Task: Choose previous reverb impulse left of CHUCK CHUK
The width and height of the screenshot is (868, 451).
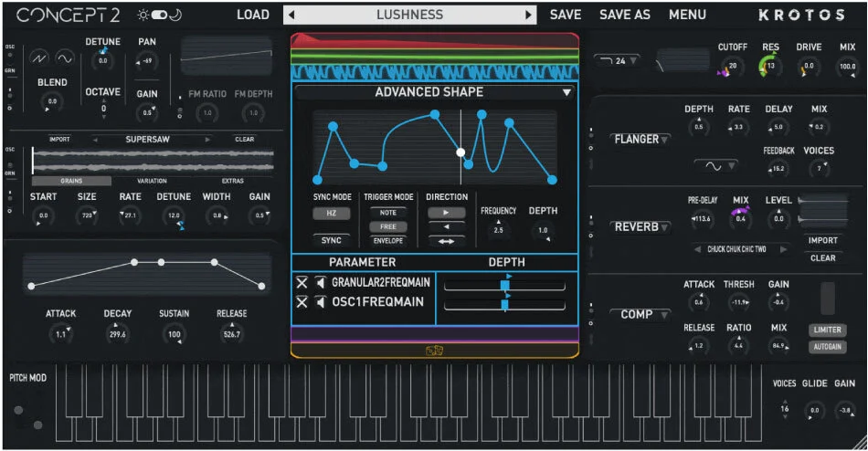Action: coord(697,249)
